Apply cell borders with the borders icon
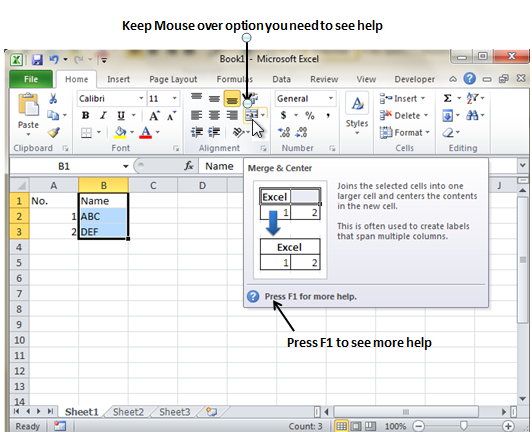 86,132
